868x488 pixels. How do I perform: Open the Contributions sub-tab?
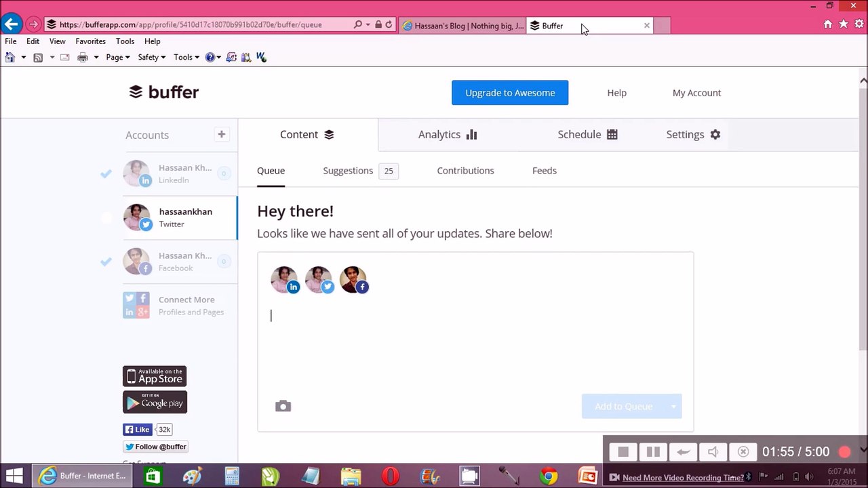click(465, 171)
